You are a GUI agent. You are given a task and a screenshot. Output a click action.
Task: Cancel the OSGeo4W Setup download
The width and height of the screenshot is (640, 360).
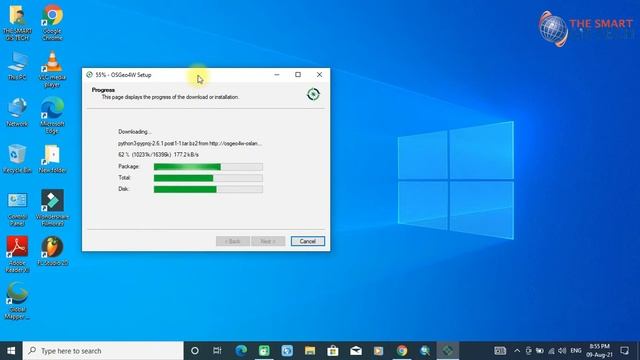pos(308,241)
